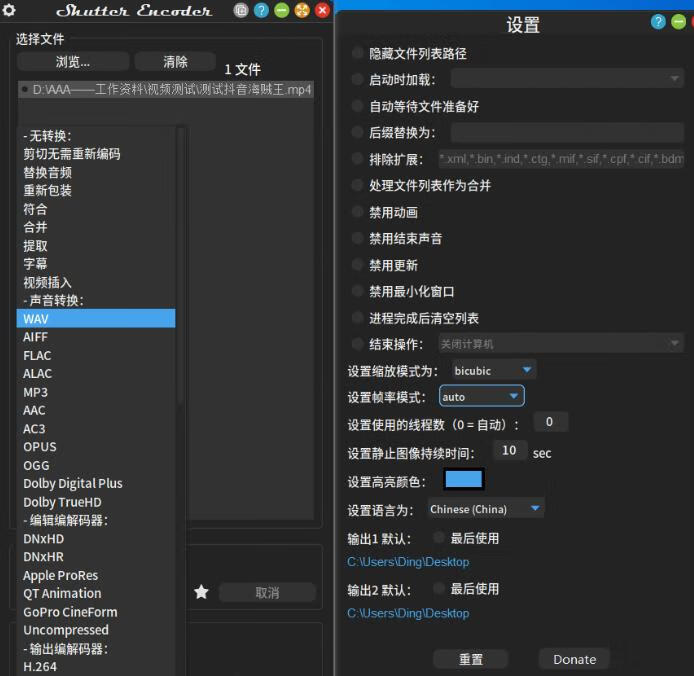Select 重新包装 in function list

coord(96,190)
